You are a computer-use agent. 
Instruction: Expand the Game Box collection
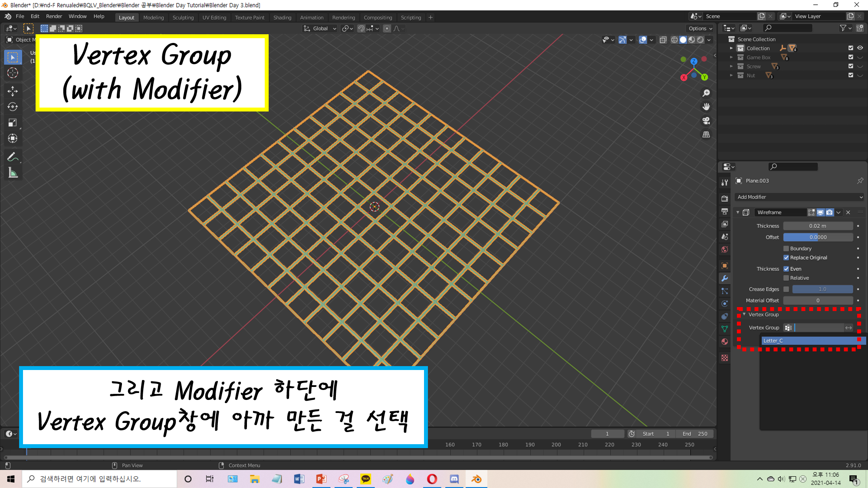(x=731, y=57)
